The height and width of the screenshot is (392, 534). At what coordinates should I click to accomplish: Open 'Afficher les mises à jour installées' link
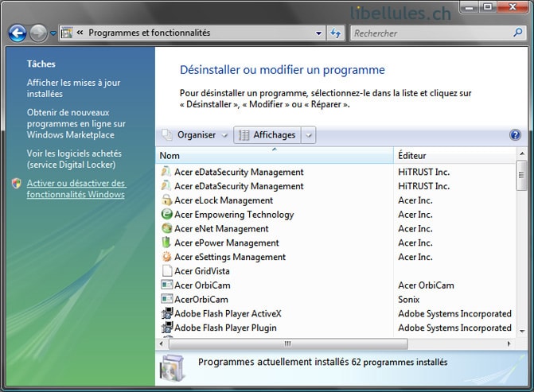pyautogui.click(x=73, y=88)
